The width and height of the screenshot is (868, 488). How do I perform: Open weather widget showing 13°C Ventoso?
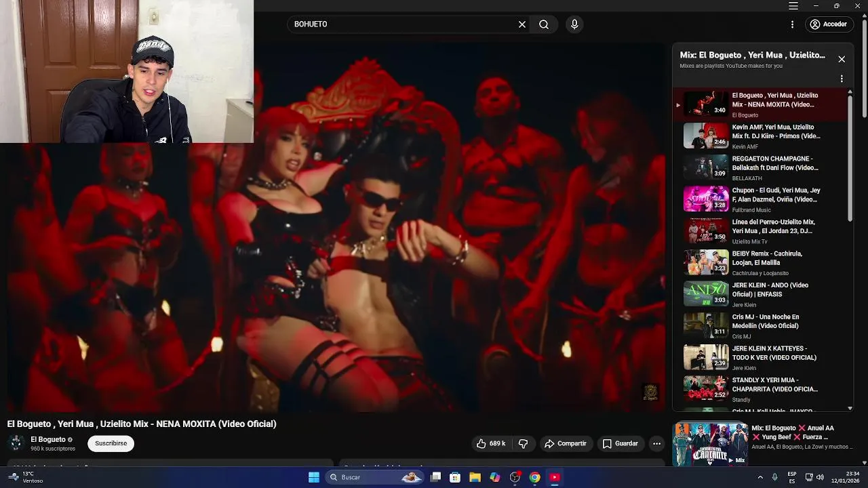coord(26,477)
